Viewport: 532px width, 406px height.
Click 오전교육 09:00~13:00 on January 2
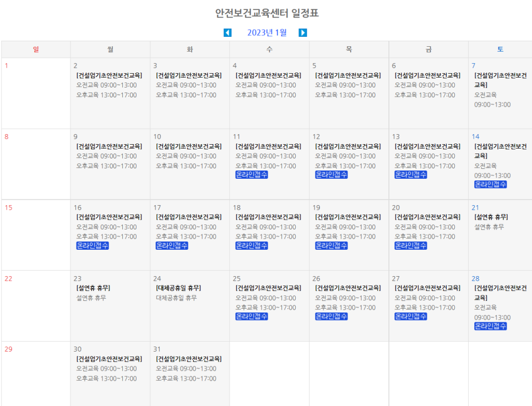[106, 85]
